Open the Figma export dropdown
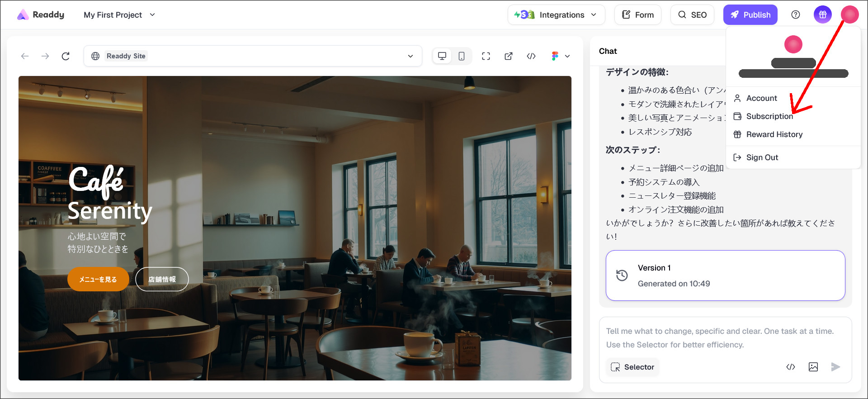Image resolution: width=868 pixels, height=399 pixels. pyautogui.click(x=561, y=56)
